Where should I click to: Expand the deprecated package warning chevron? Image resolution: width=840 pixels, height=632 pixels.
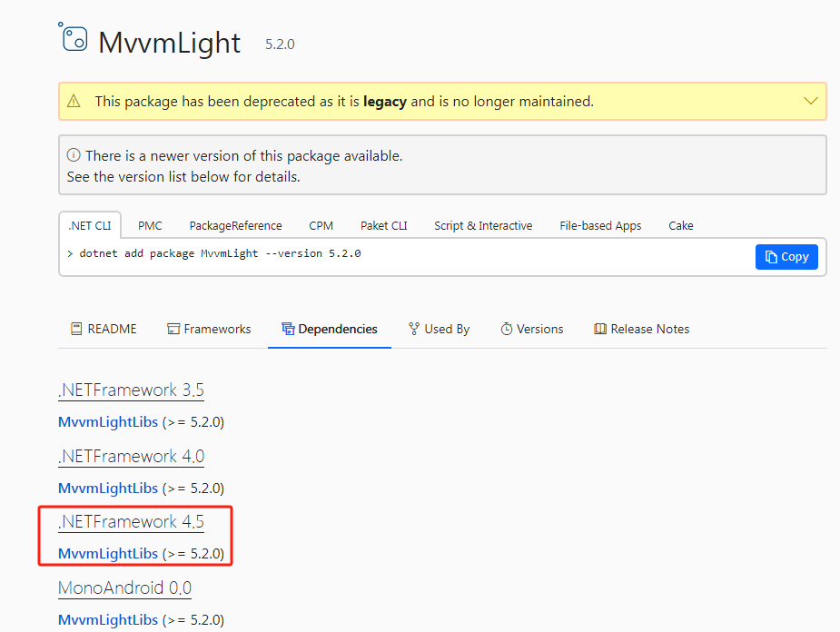pos(811,101)
